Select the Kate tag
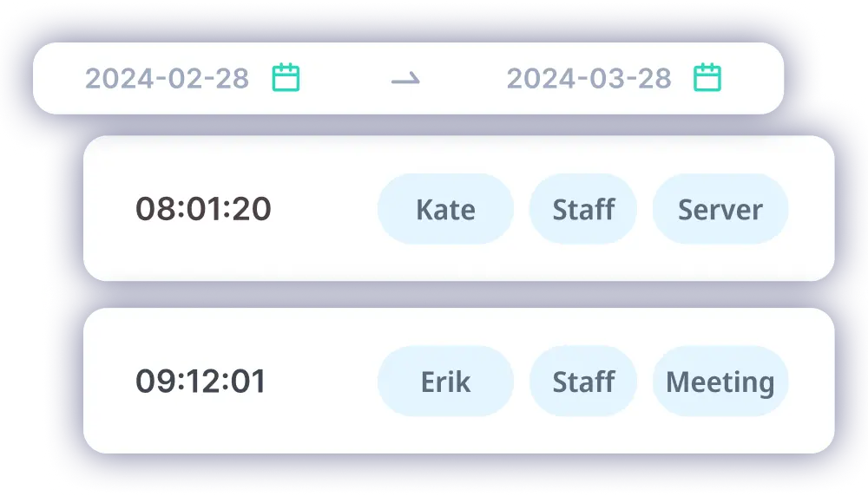This screenshot has width=868, height=496. tap(445, 209)
